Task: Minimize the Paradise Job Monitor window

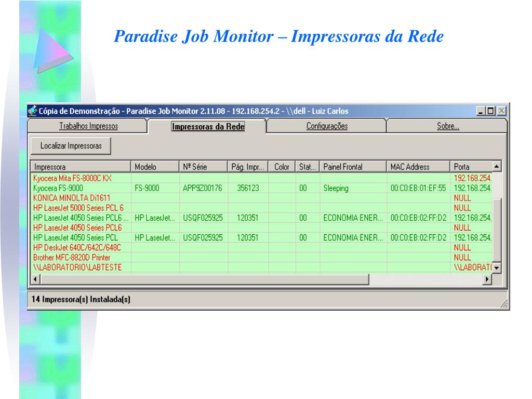Action: [x=481, y=111]
